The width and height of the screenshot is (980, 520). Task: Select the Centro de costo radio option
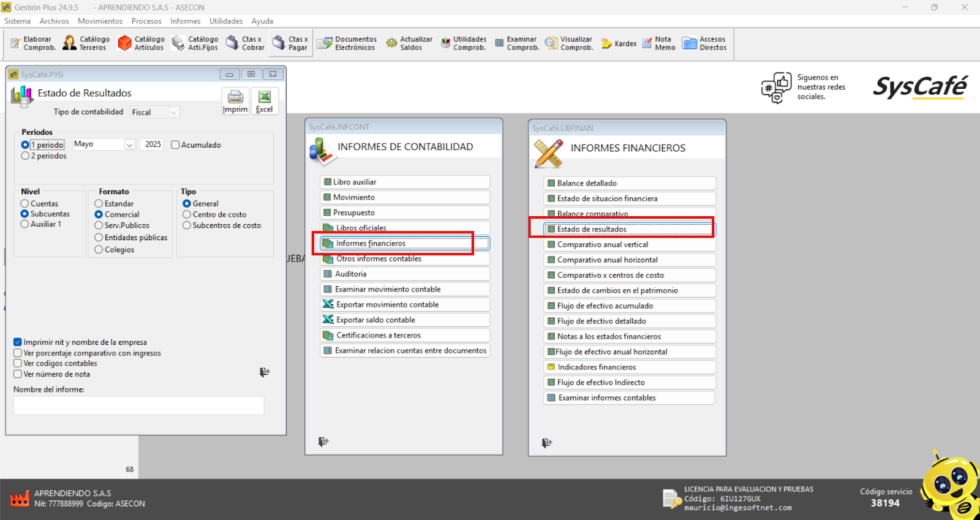pyautogui.click(x=187, y=215)
